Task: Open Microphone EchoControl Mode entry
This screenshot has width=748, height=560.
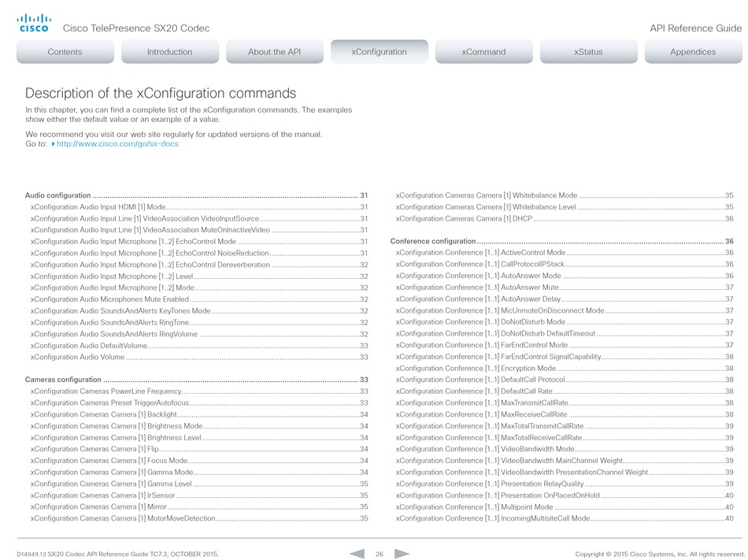Action: coord(199,241)
